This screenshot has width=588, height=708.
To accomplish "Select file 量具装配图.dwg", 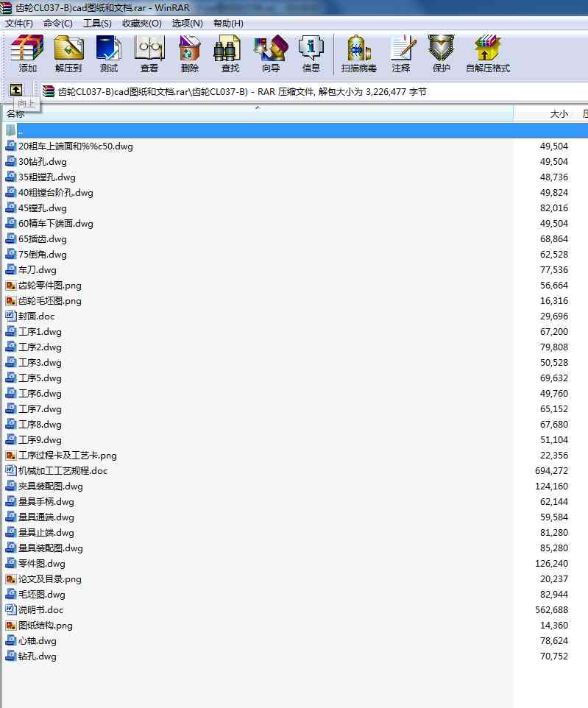I will pyautogui.click(x=51, y=548).
